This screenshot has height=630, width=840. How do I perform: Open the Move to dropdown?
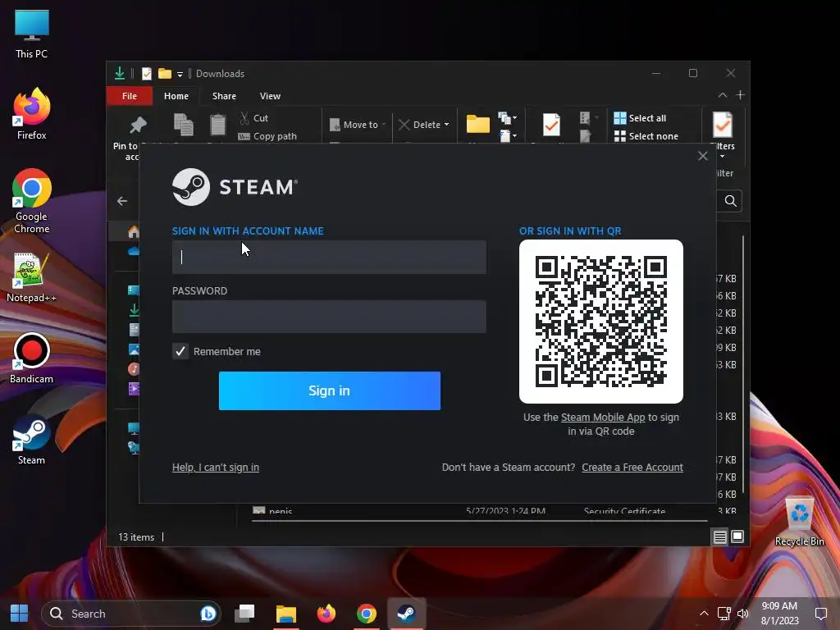tap(358, 125)
